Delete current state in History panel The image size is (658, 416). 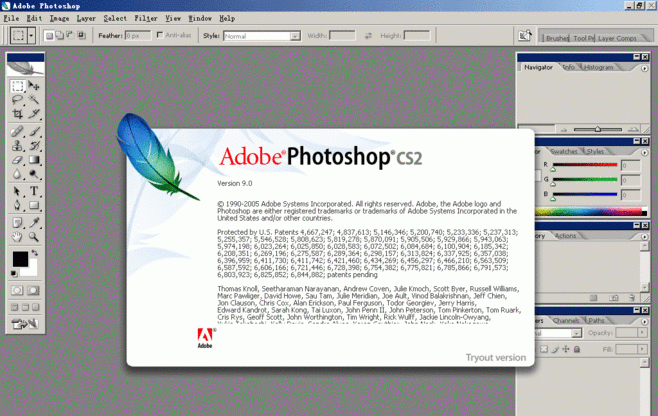coord(632,298)
